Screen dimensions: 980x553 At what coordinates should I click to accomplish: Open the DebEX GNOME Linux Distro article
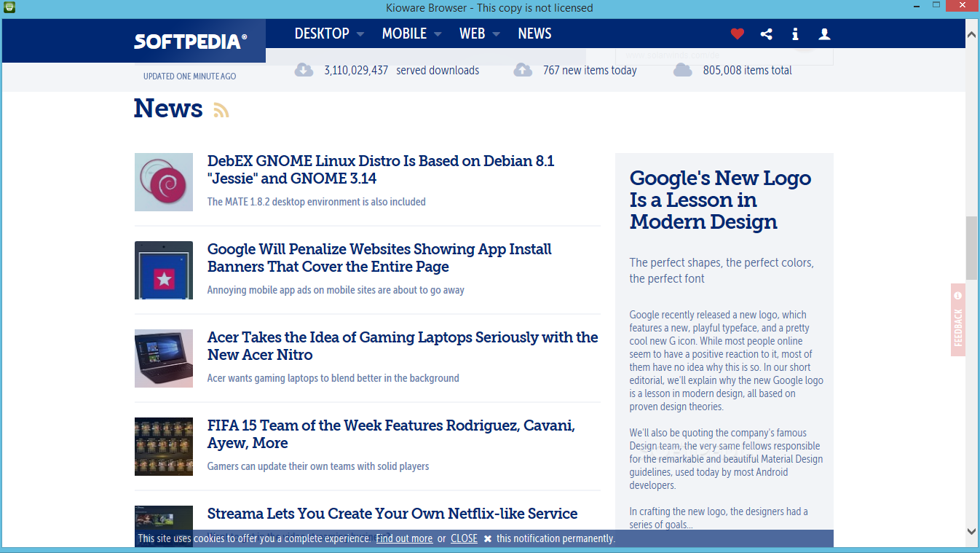(x=381, y=170)
